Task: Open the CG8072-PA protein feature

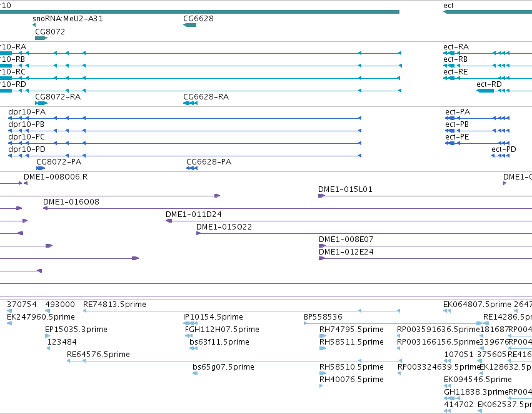Action: tap(41, 168)
